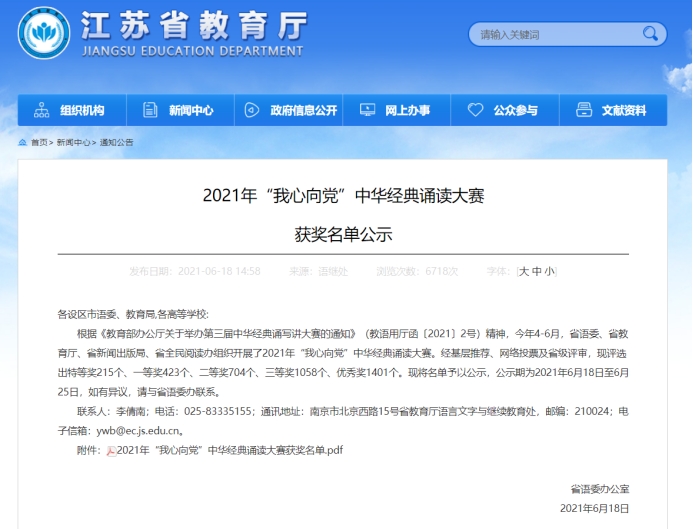Set font size to large (大)
Screen dimensions: 693x530
[523, 271]
